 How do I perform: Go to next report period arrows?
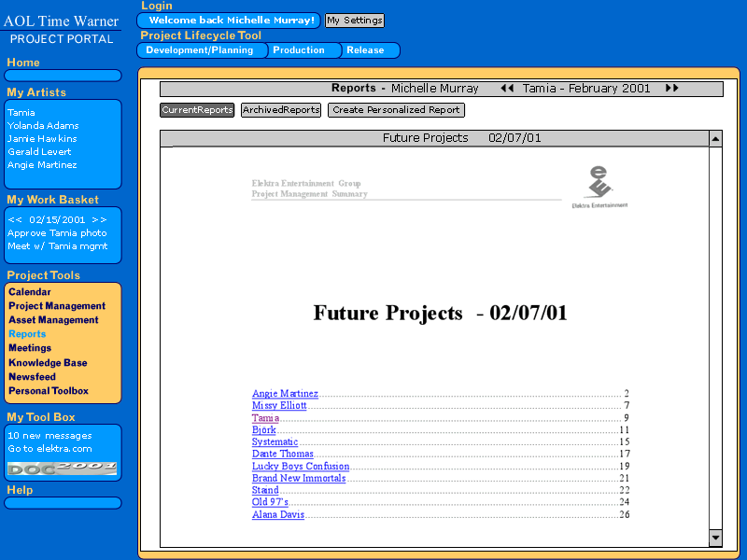[672, 89]
